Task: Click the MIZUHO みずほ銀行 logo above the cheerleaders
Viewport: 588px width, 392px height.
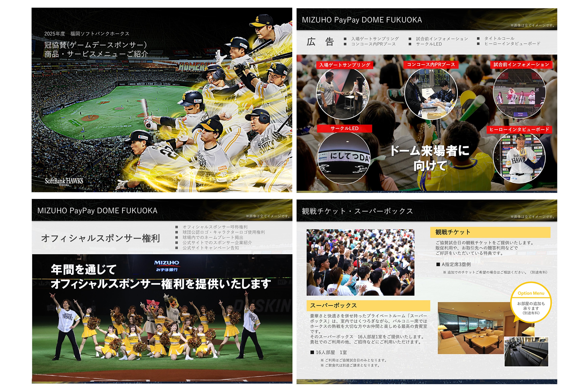Action: pos(167,266)
